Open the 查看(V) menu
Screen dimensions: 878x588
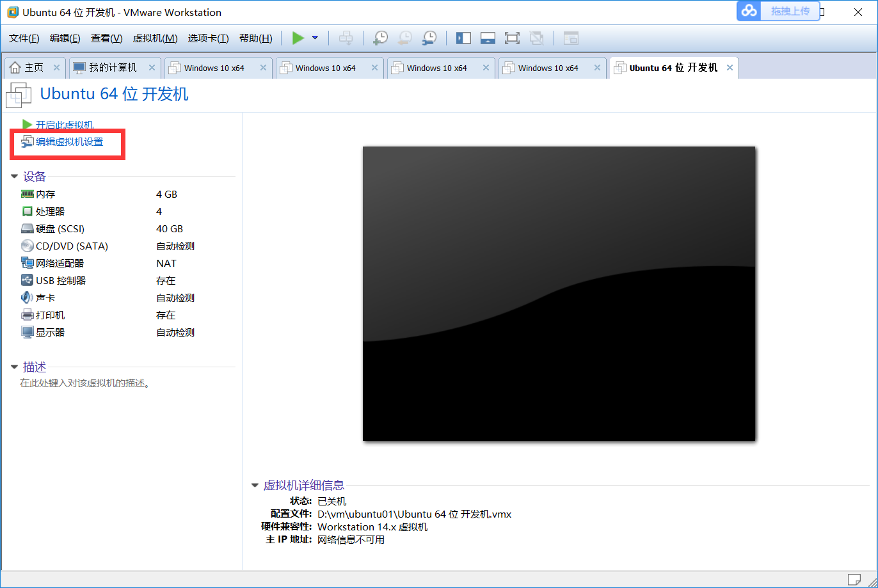click(106, 38)
